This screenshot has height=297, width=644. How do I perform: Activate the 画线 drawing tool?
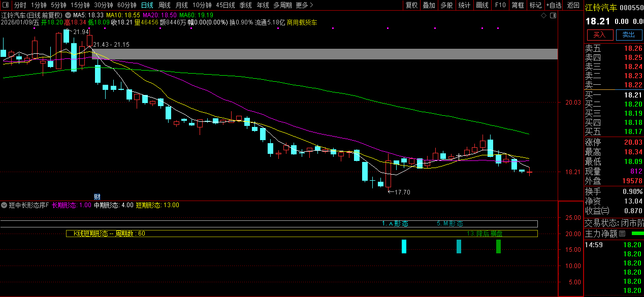point(482,5)
